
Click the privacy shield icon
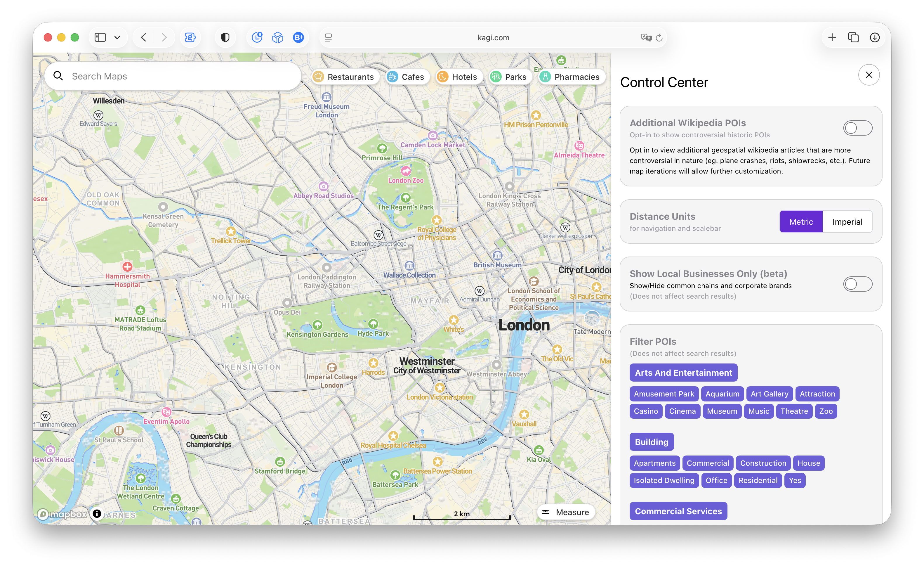click(225, 37)
